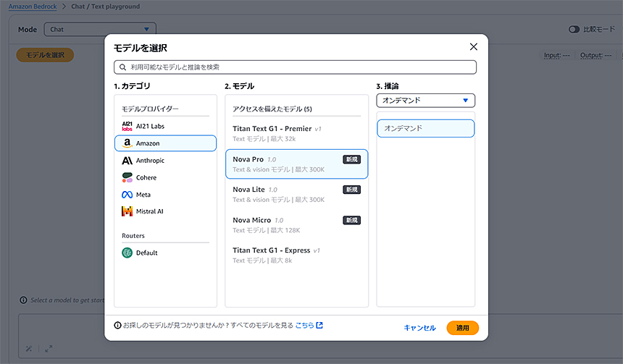Open the 推論 オンデマンド dropdown
Screen dimensions: 623x364
coord(425,101)
